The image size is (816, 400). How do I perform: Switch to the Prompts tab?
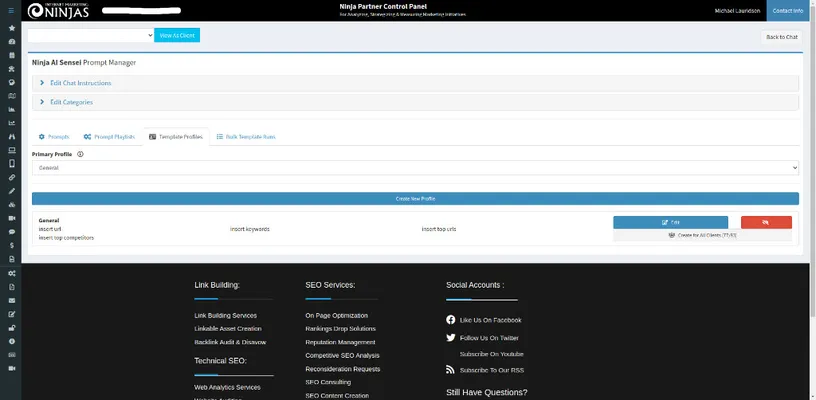pos(54,136)
